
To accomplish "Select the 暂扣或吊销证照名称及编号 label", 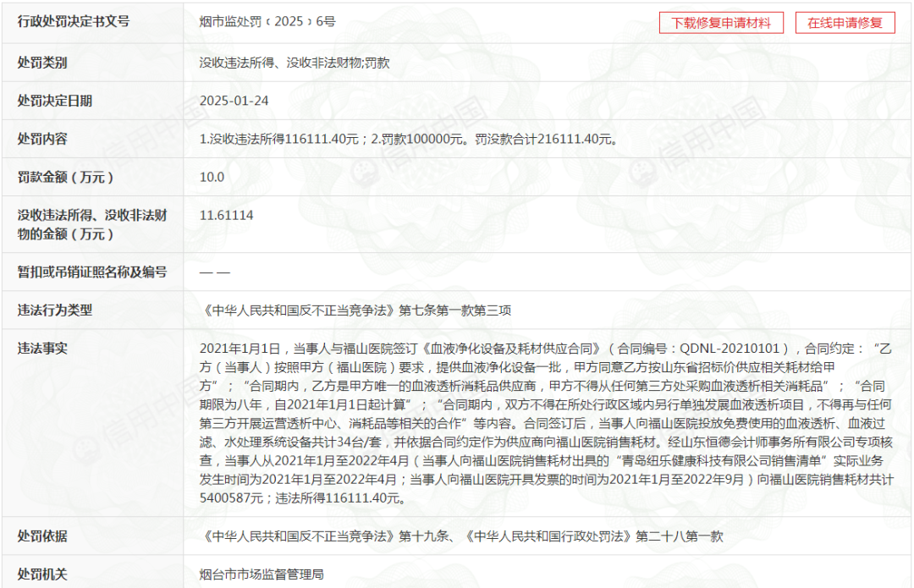I will point(92,272).
